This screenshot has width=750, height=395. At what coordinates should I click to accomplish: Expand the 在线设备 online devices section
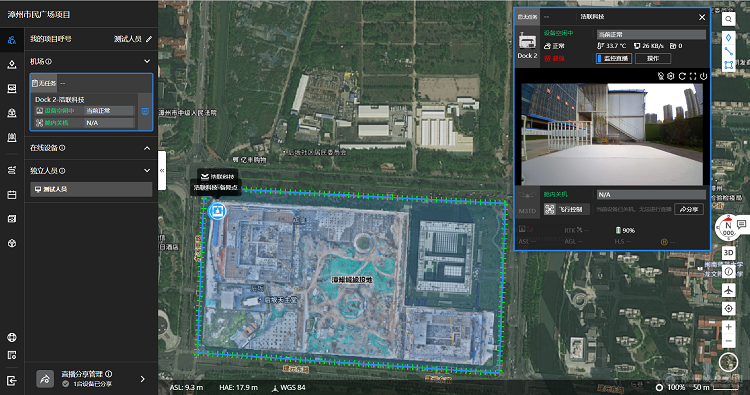pyautogui.click(x=147, y=148)
